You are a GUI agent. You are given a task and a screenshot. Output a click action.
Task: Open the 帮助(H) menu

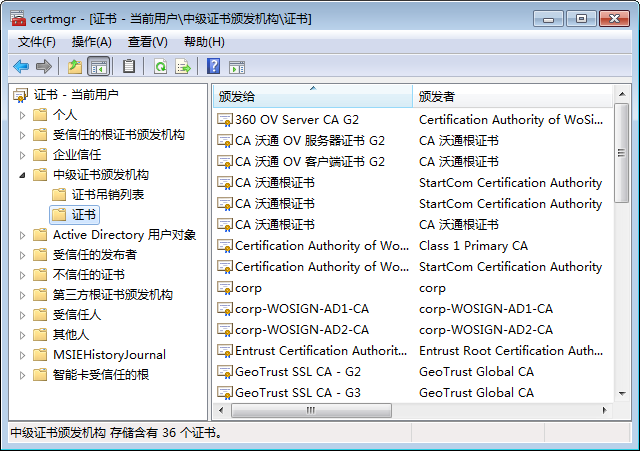[x=204, y=42]
